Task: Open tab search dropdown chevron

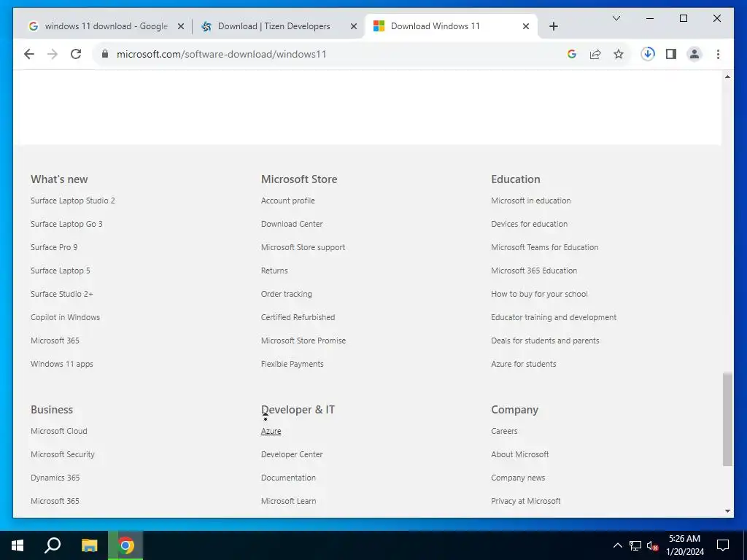Action: point(616,18)
